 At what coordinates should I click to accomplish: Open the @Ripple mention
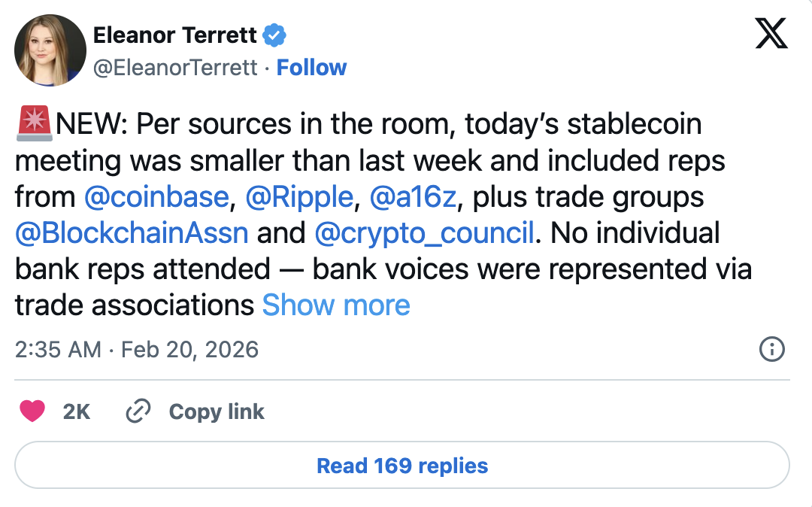click(x=299, y=196)
